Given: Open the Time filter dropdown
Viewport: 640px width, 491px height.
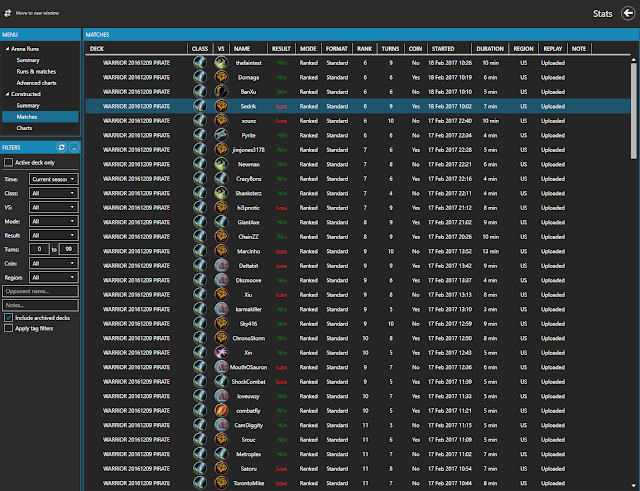Looking at the screenshot, I should pyautogui.click(x=53, y=179).
